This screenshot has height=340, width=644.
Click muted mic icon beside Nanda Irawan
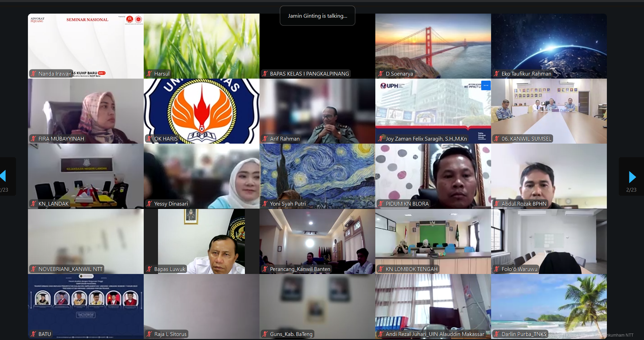click(x=33, y=74)
